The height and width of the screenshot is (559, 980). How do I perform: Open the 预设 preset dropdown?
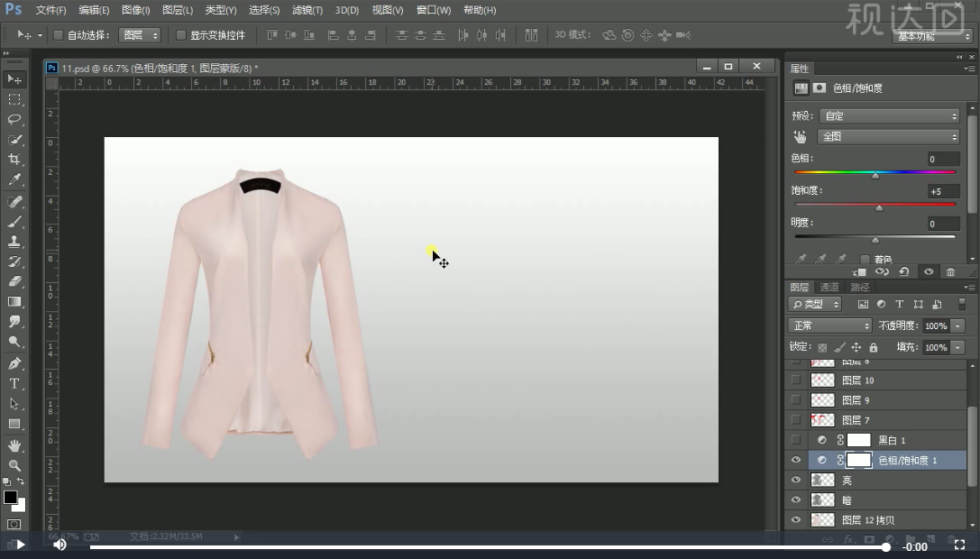[x=889, y=115]
